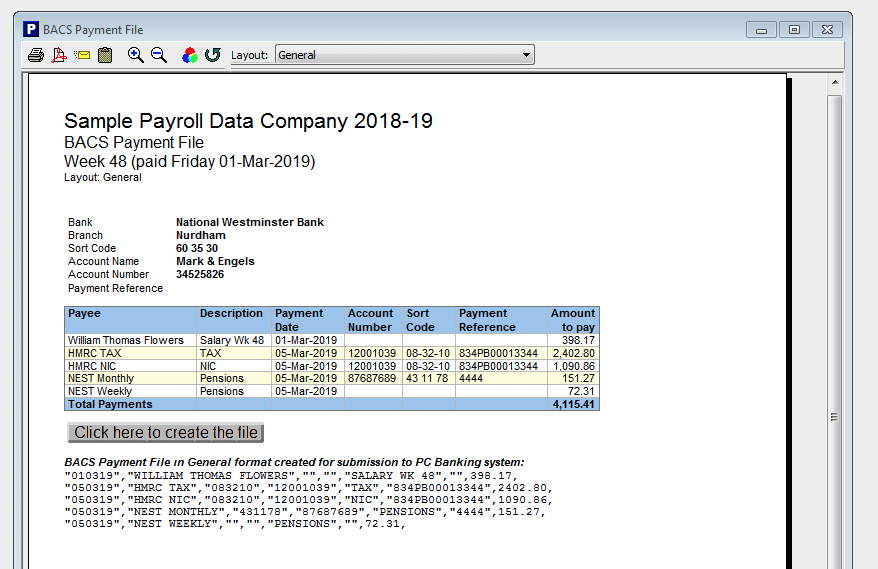This screenshot has height=569, width=878.
Task: Click the Layout dropdown arrow
Action: coord(526,55)
